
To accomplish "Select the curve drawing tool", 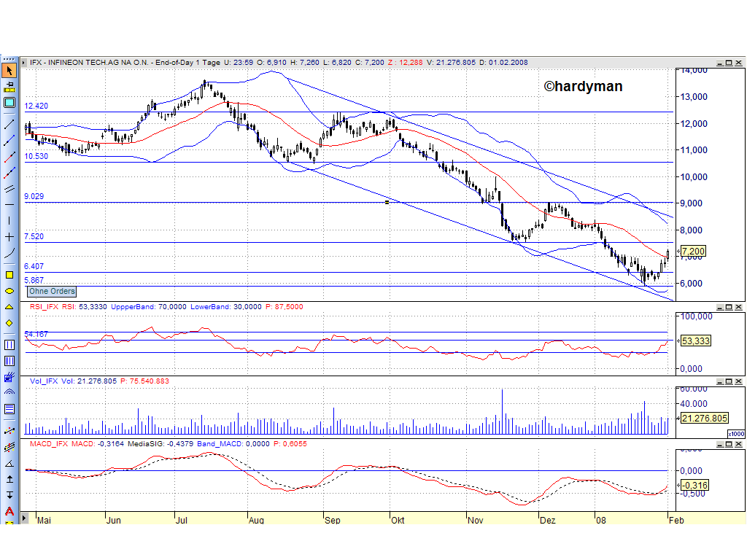I will (9, 254).
